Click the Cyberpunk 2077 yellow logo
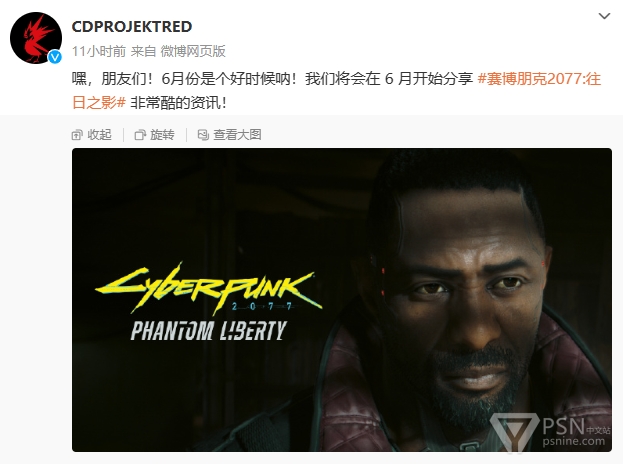This screenshot has height=466, width=623. pyautogui.click(x=209, y=287)
